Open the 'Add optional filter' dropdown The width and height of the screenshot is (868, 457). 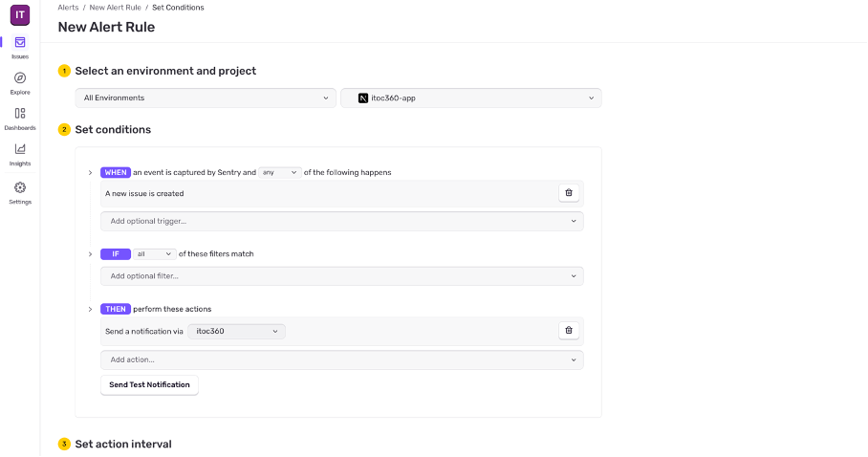point(341,276)
